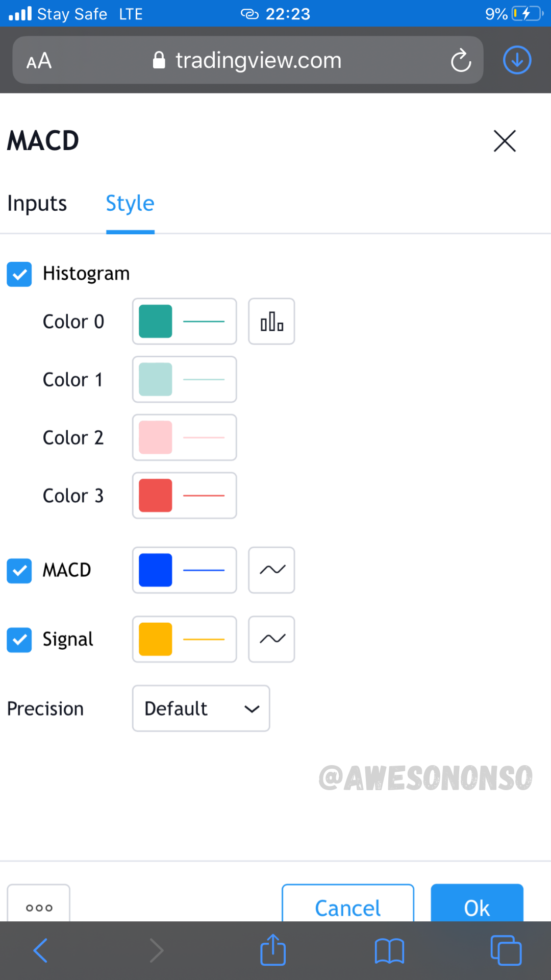The image size is (551, 980).
Task: Tap Safari reload page icon
Action: (461, 60)
